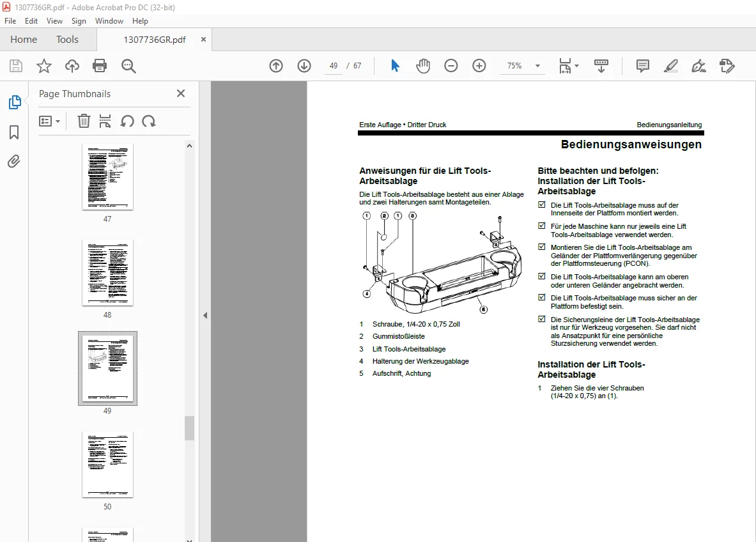Screen dimensions: 756x542
Task: Rotate the page thumbnail clockwise
Action: (149, 121)
